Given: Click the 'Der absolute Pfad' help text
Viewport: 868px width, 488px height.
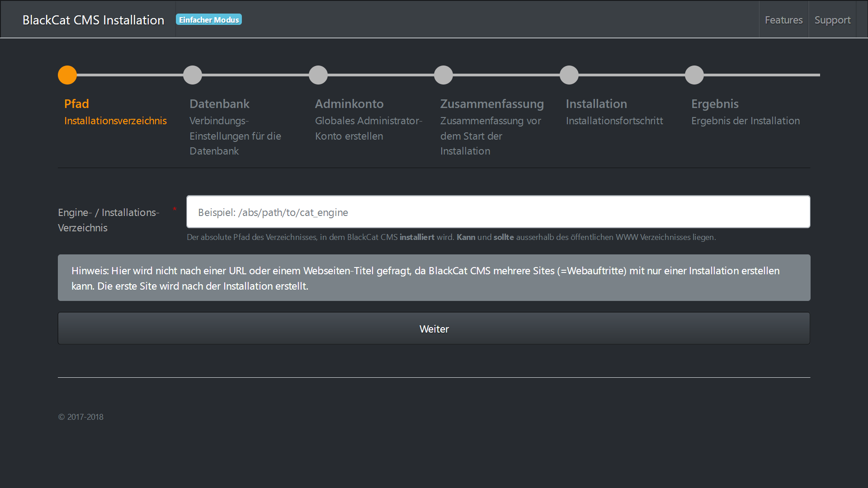Looking at the screenshot, I should 451,237.
